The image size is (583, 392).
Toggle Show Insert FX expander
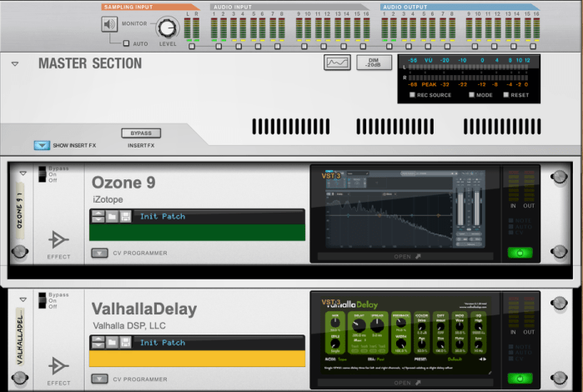coord(42,145)
